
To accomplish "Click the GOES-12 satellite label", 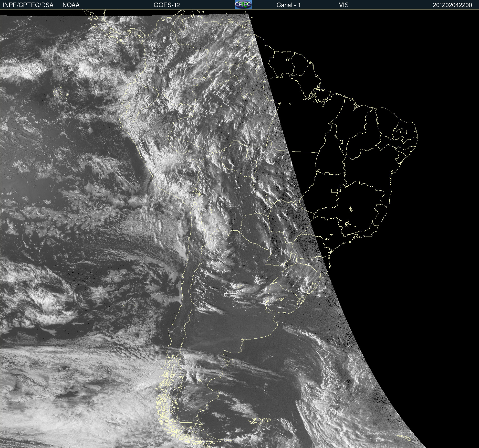I will click(167, 5).
